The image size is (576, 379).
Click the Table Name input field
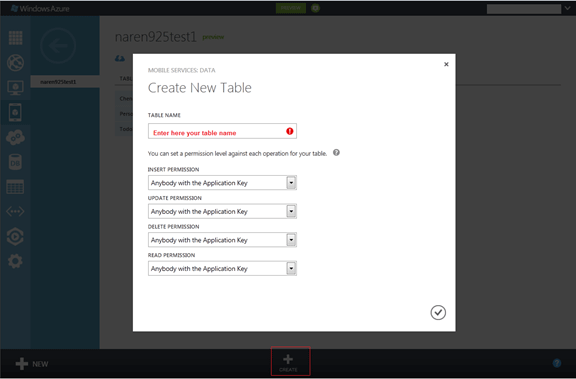pos(222,131)
